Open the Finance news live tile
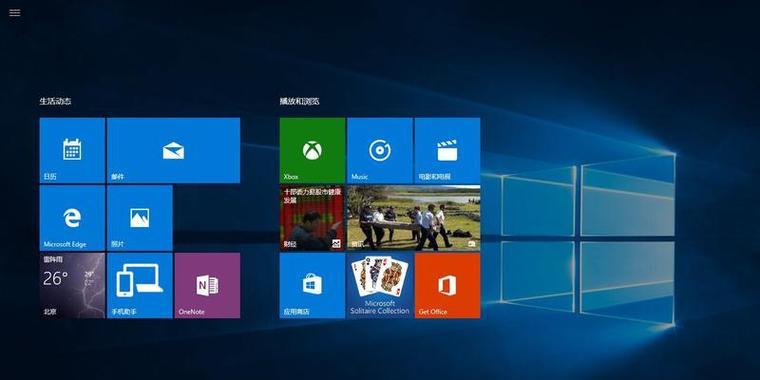Image resolution: width=760 pixels, height=380 pixels. [x=312, y=218]
